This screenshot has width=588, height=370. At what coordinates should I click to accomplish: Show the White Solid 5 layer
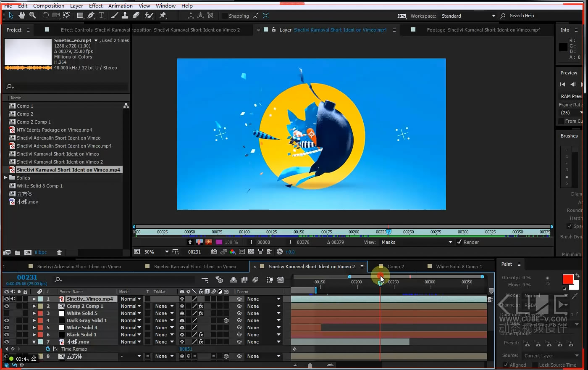click(x=6, y=313)
